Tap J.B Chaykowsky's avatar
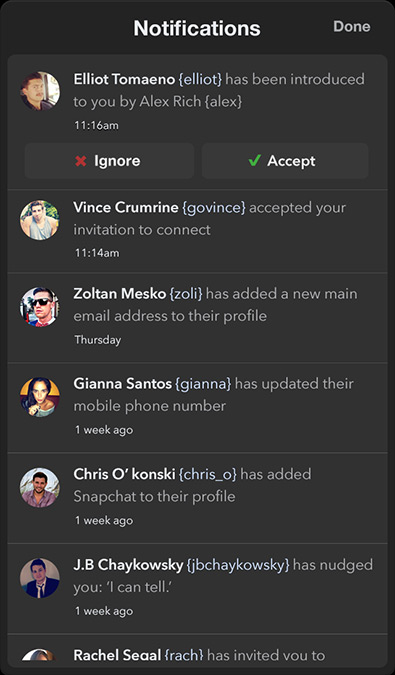The image size is (395, 675). 40,578
